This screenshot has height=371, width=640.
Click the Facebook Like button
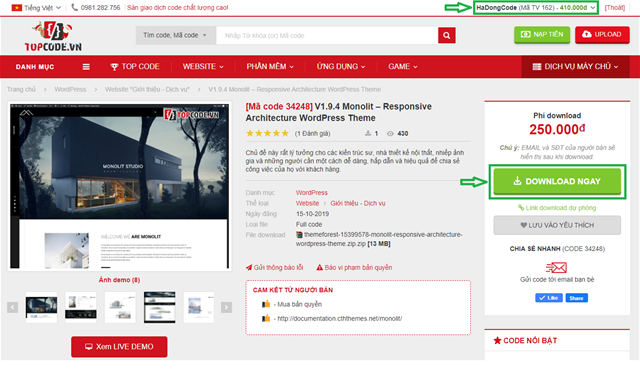(549, 298)
